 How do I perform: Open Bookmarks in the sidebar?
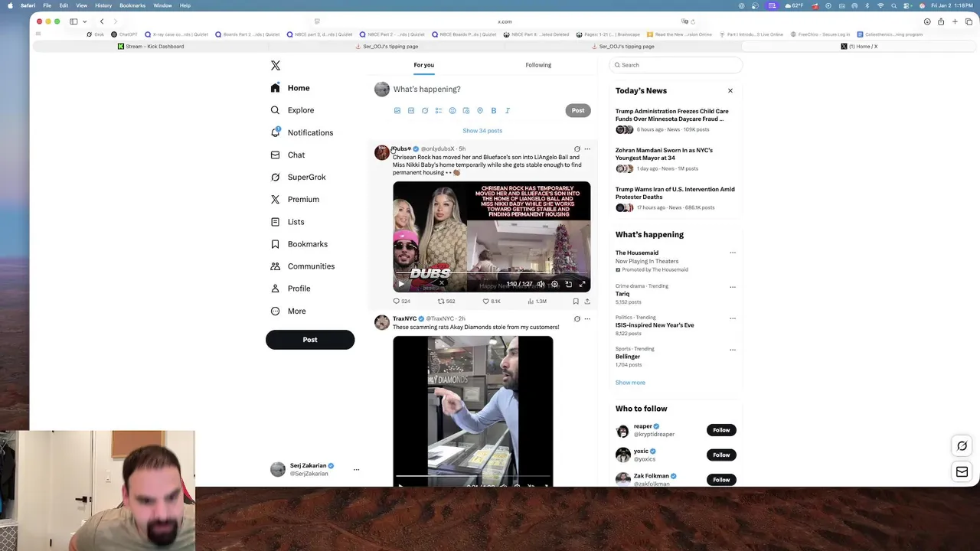(299, 244)
